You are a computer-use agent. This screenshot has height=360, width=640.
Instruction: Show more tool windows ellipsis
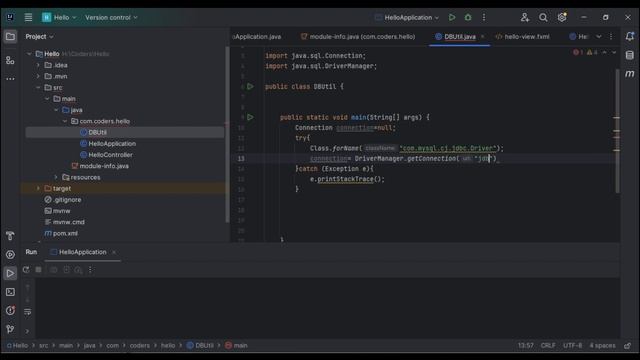click(x=10, y=79)
